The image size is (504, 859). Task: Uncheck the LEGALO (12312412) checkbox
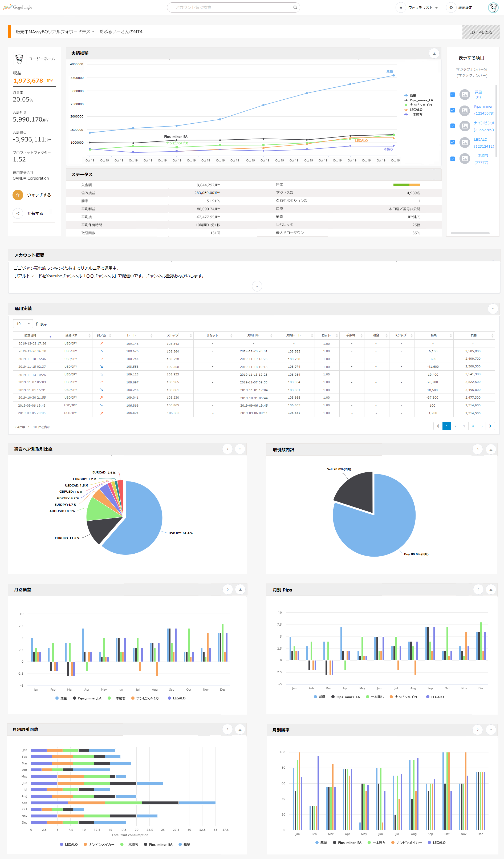pos(453,142)
